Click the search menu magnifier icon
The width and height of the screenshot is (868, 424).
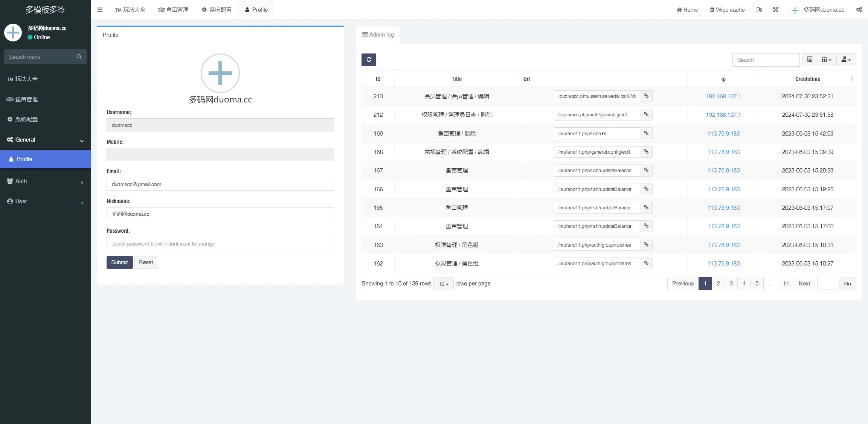[79, 57]
